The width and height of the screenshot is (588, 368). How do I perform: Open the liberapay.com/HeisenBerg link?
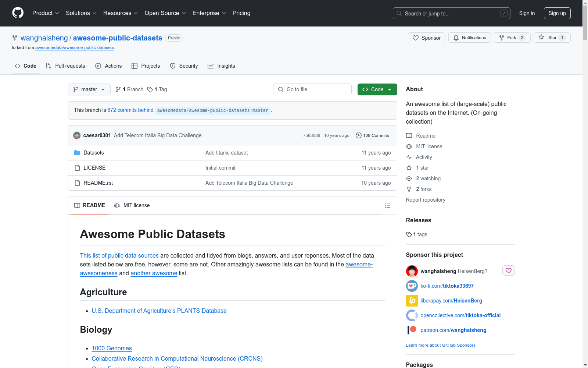[x=451, y=301]
